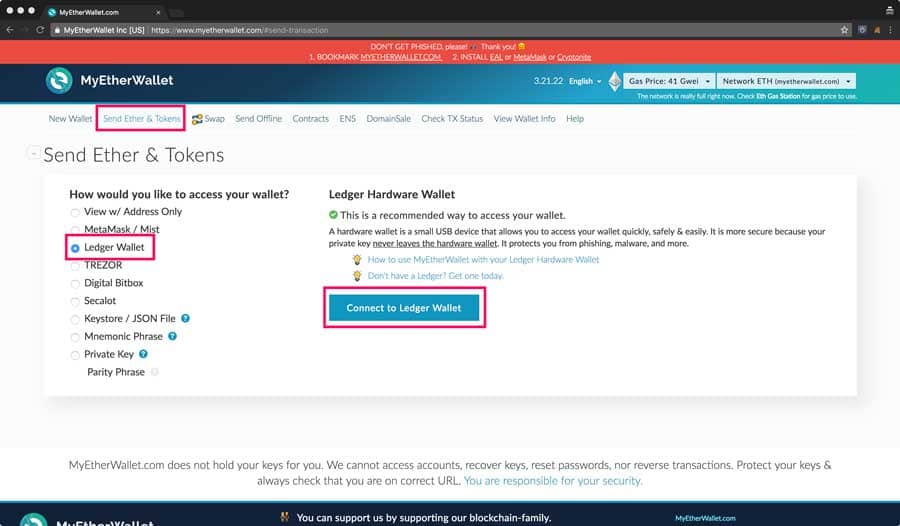The height and width of the screenshot is (526, 900).
Task: Open Check TX Status tab
Action: click(452, 118)
